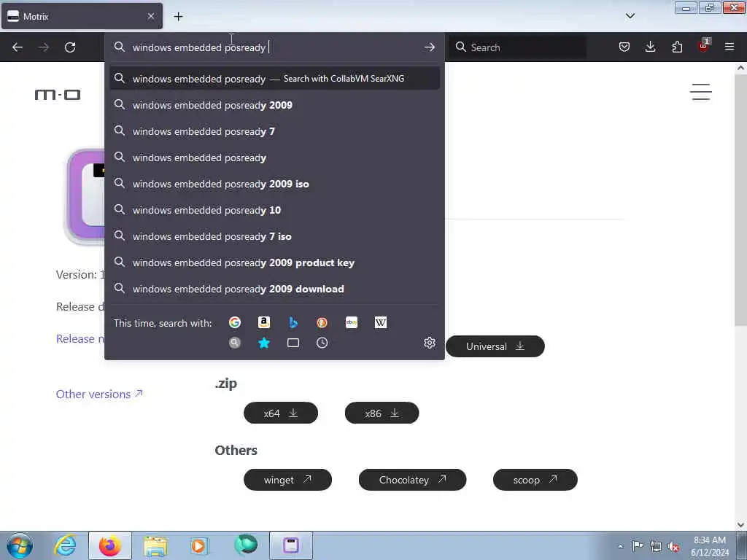
Task: Click the Motrix m·o logo
Action: click(x=58, y=95)
